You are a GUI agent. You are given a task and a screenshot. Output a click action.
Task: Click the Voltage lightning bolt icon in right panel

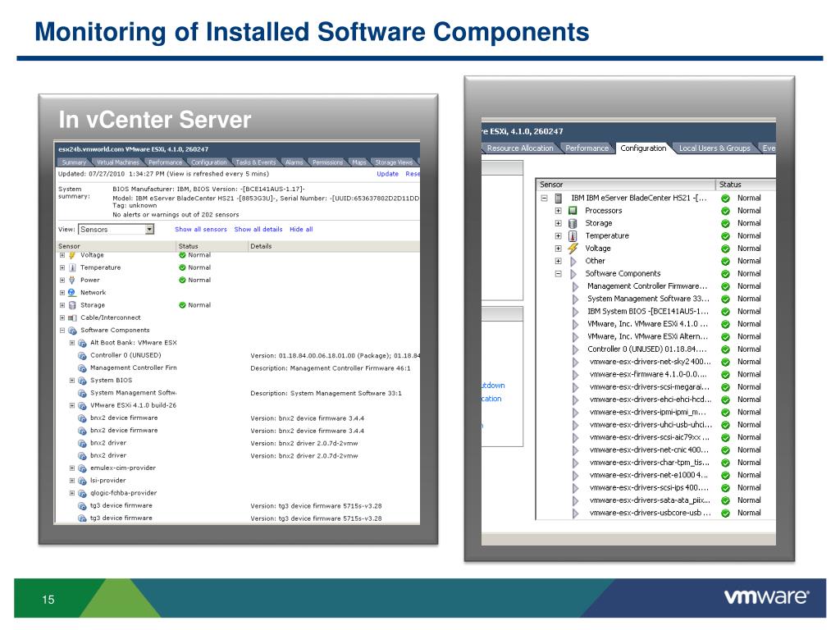point(573,249)
